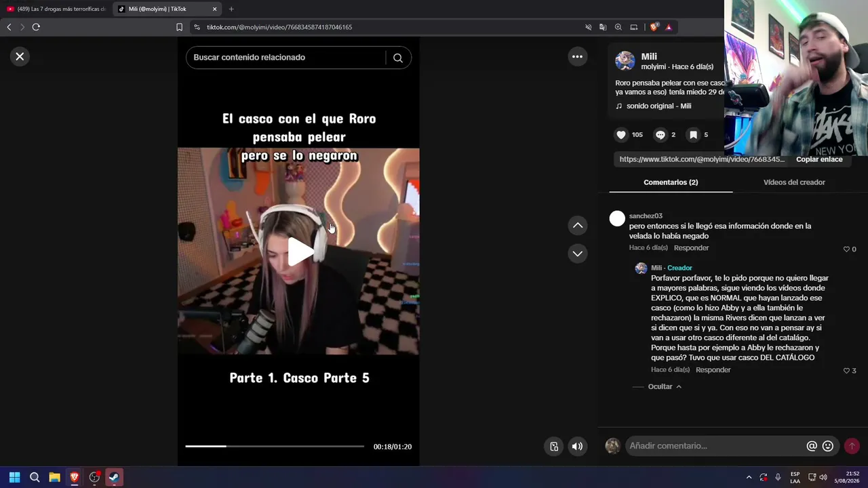The image size is (868, 488).
Task: Open the volume speaker icon in the system tray
Action: 823,477
